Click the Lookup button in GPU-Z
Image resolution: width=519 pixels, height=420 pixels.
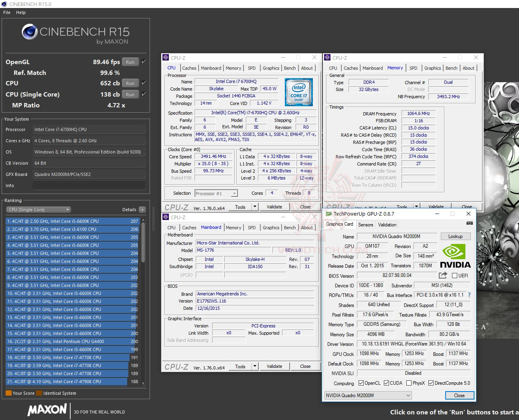coord(455,236)
